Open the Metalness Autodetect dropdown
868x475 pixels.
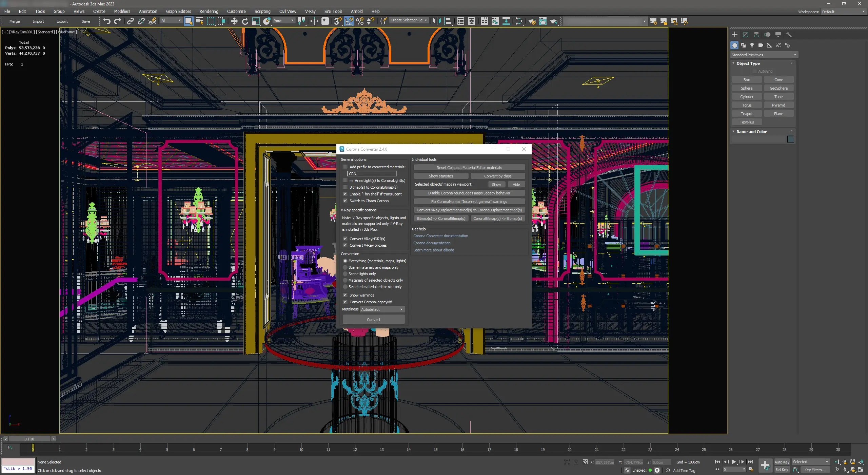click(382, 309)
